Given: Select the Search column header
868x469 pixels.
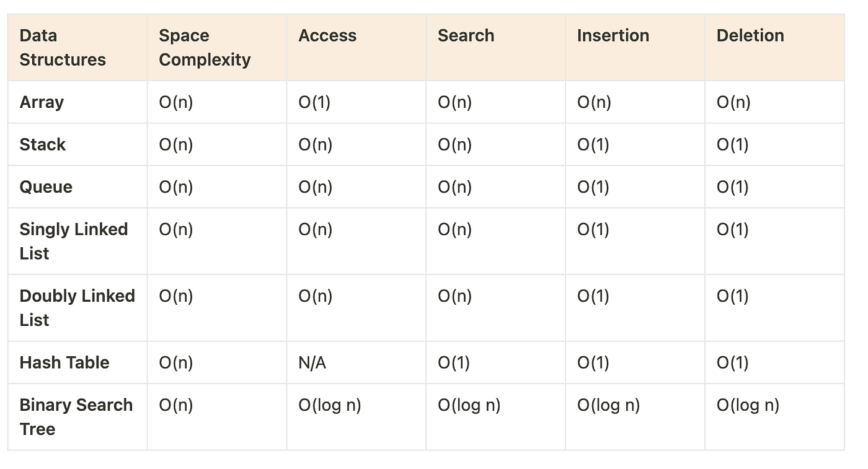Looking at the screenshot, I should point(466,36).
